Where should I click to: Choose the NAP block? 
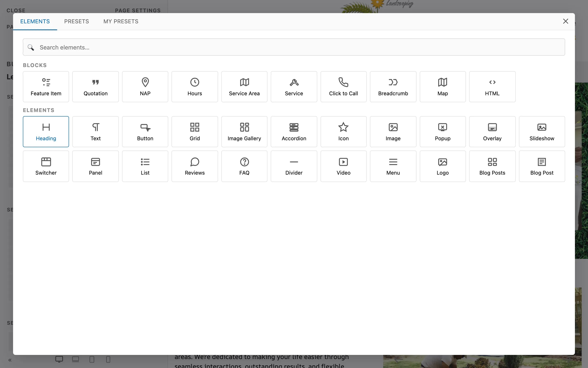pyautogui.click(x=145, y=87)
